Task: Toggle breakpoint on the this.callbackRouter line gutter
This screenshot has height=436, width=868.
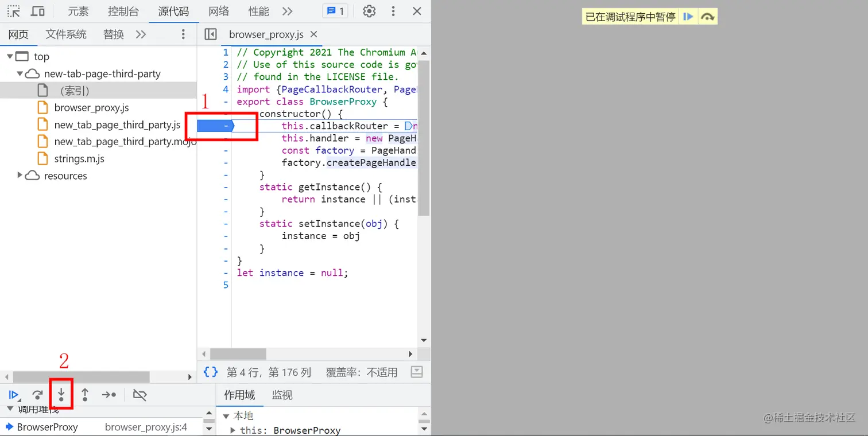Action: point(216,126)
